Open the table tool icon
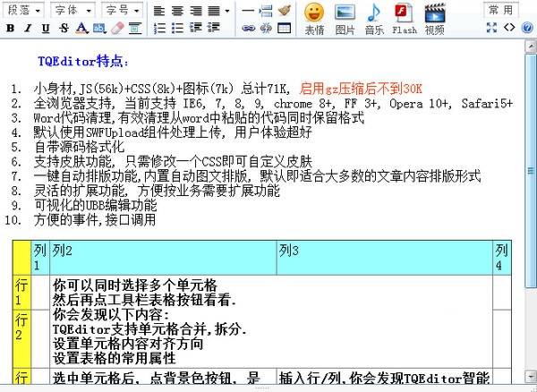This screenshot has height=392, width=537. 285,28
